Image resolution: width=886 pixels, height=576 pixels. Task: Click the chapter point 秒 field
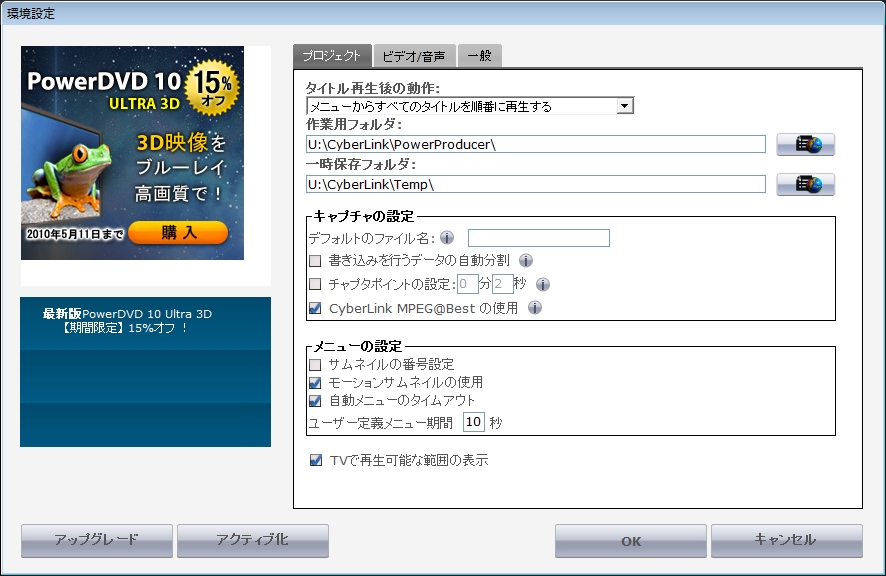tap(502, 284)
